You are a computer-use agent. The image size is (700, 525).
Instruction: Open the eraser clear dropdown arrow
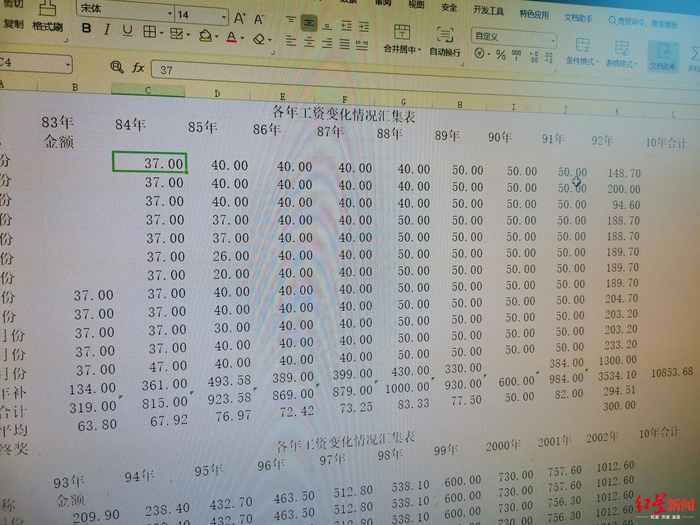click(271, 40)
